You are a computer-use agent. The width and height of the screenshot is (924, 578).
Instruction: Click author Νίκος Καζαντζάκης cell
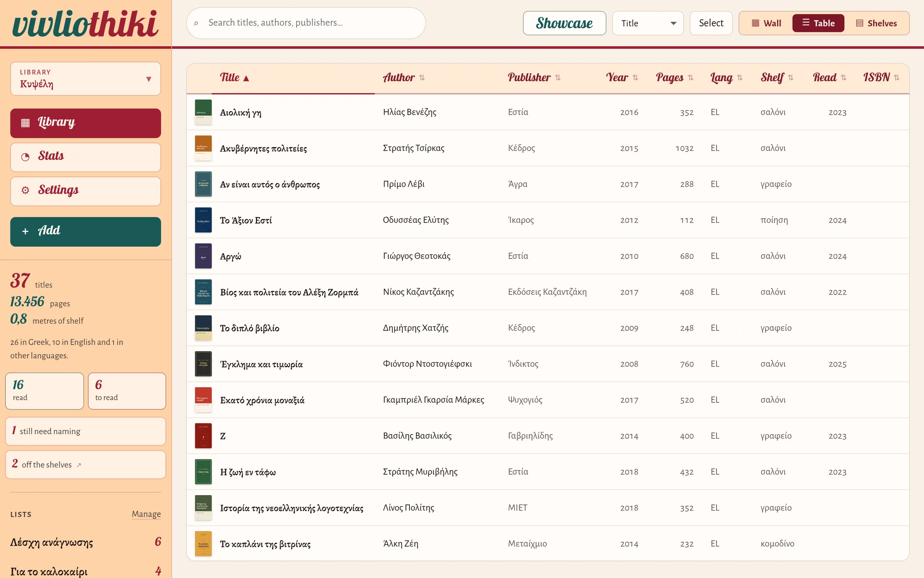418,292
